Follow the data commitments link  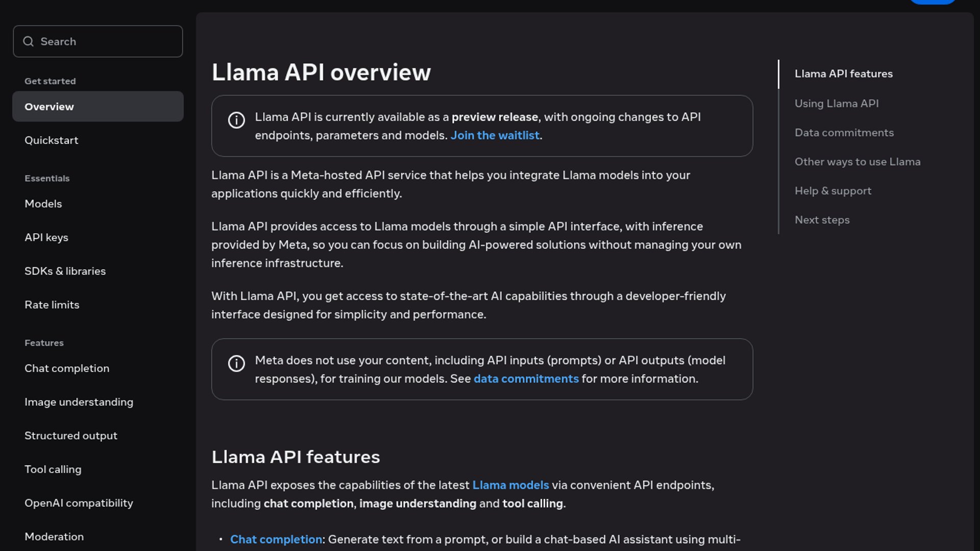pyautogui.click(x=526, y=379)
